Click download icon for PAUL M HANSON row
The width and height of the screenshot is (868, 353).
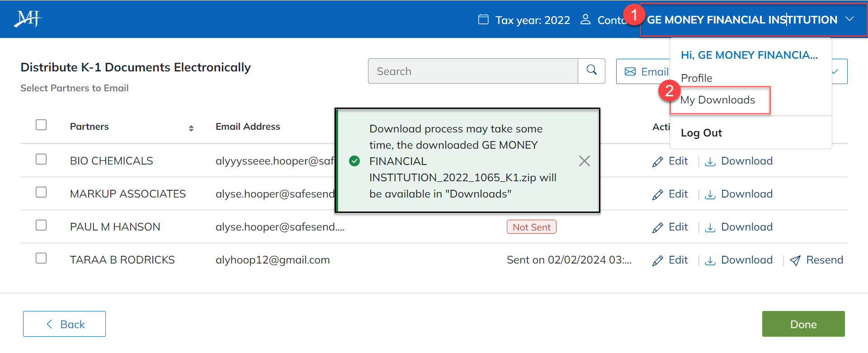point(710,227)
